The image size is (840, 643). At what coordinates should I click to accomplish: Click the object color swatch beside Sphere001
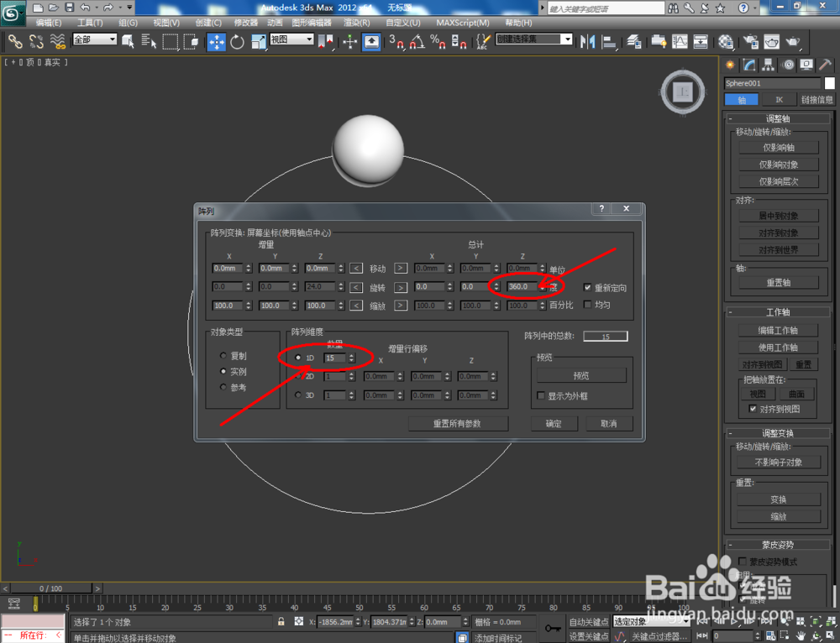click(827, 83)
